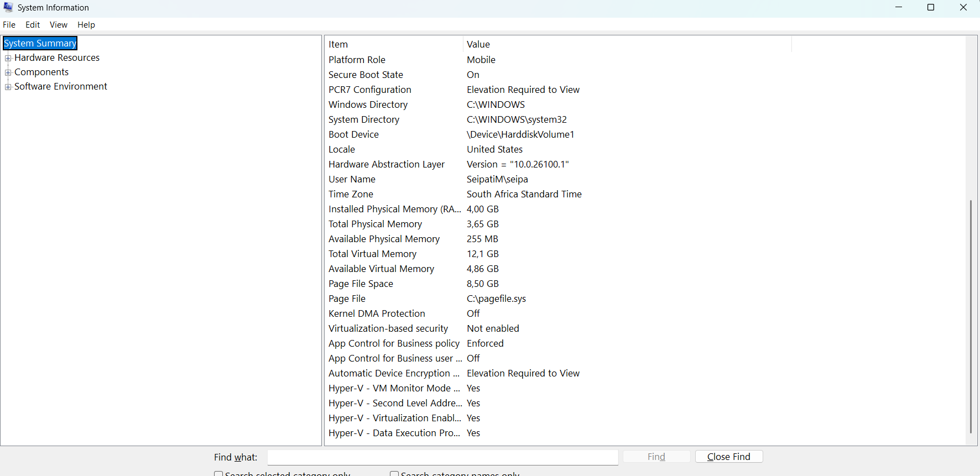
Task: Select Hyper-V Virtualization Enabled row
Action: click(x=559, y=418)
